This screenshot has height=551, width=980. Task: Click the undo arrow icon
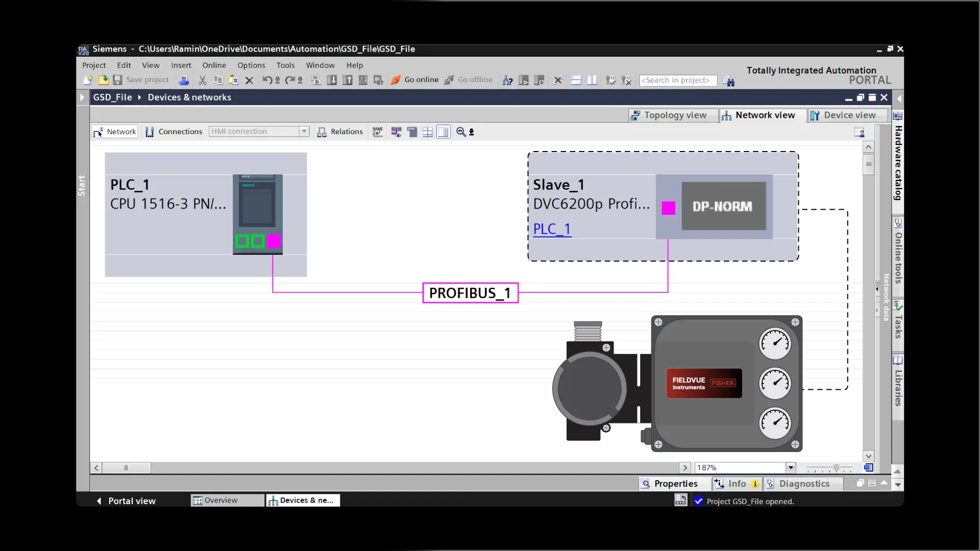pyautogui.click(x=266, y=80)
